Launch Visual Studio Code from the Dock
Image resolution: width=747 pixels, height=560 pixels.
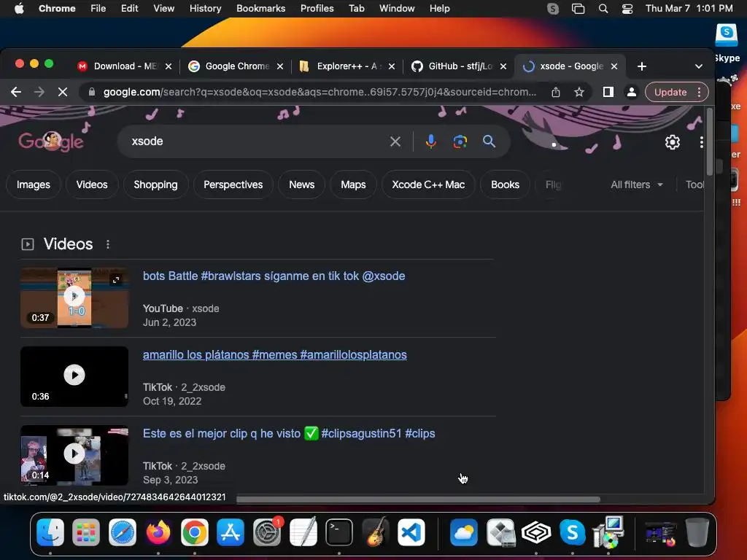tap(411, 532)
